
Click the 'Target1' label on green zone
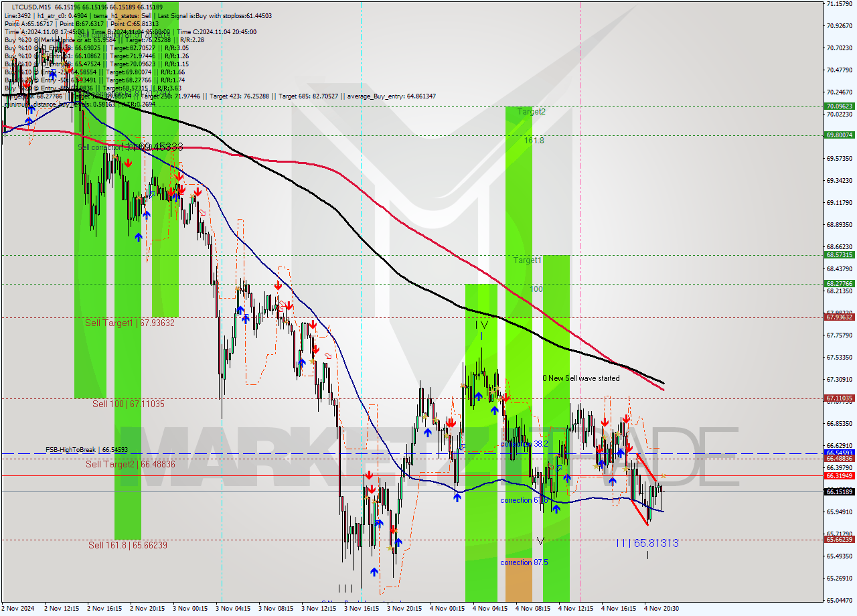528,260
